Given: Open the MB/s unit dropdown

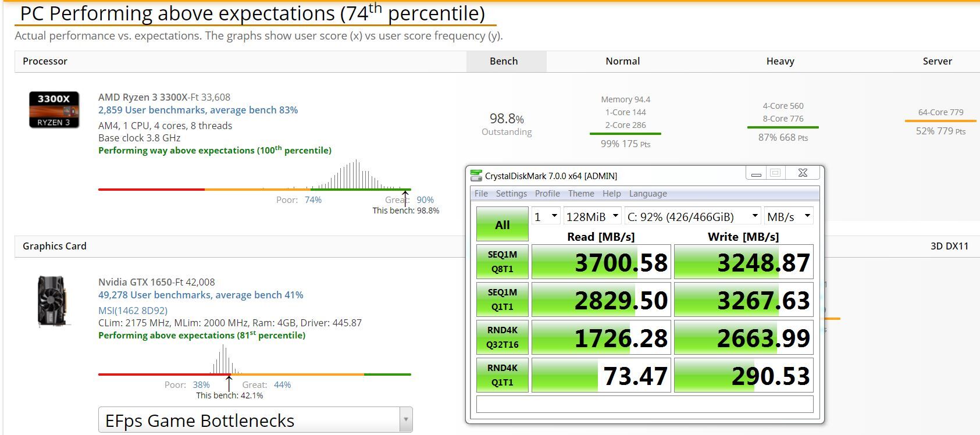Looking at the screenshot, I should click(789, 217).
